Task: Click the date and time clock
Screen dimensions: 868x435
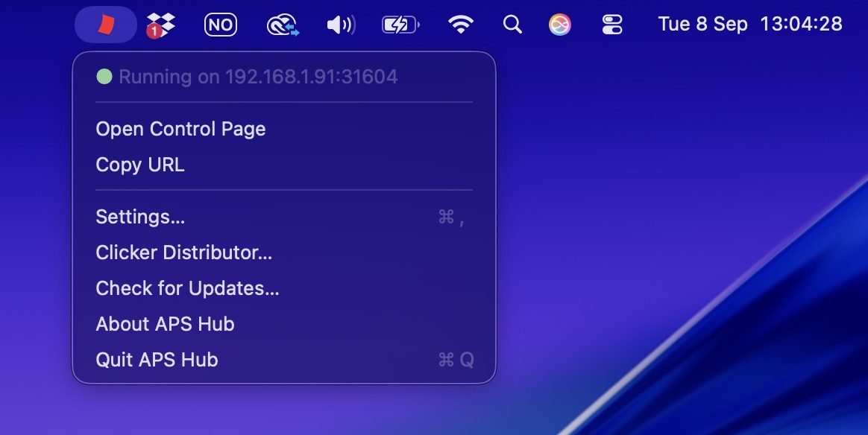Action: [750, 25]
